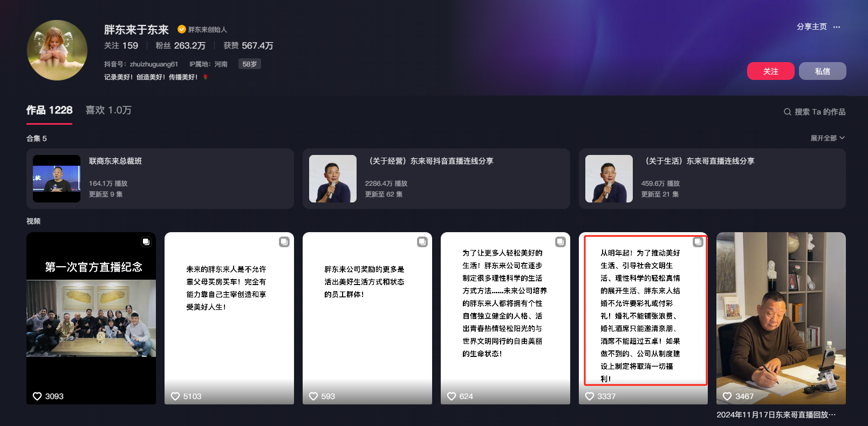
Task: Expand all collections with 展开全部
Action: pos(828,138)
